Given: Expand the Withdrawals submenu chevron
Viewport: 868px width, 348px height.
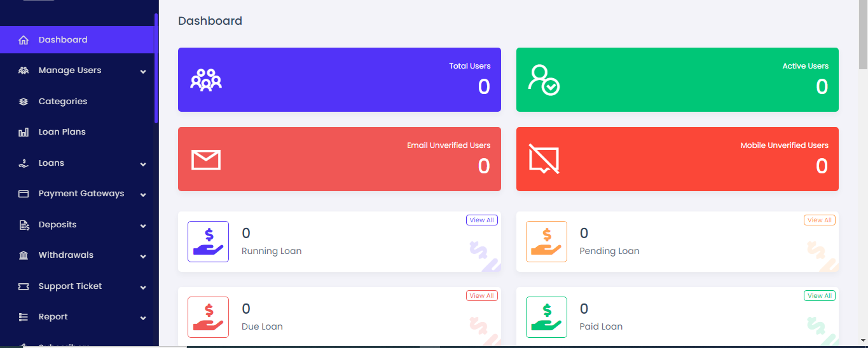Looking at the screenshot, I should coord(143,256).
